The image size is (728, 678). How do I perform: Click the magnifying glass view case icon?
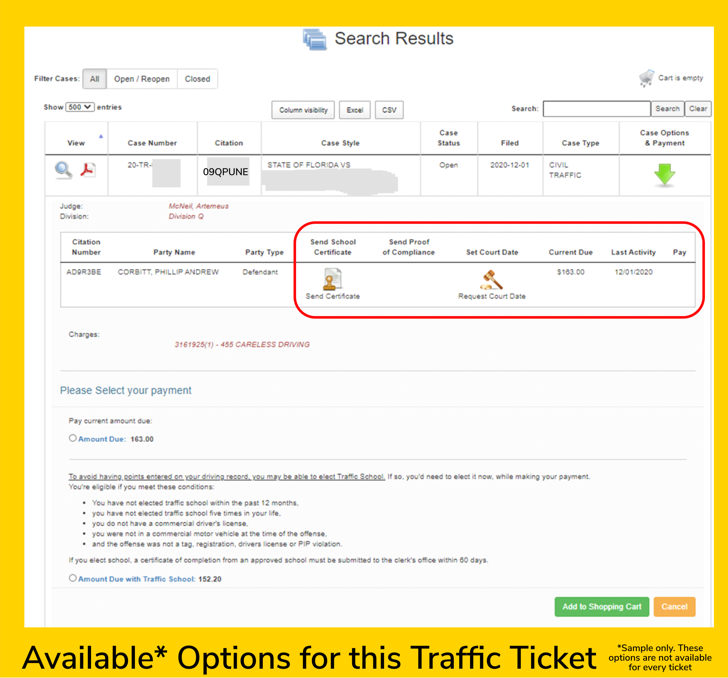pyautogui.click(x=63, y=170)
